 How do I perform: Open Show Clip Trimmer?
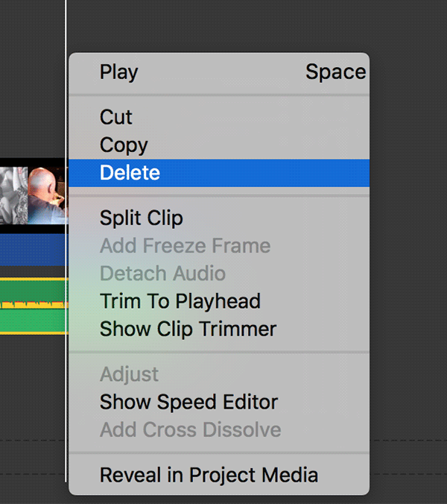pos(188,329)
